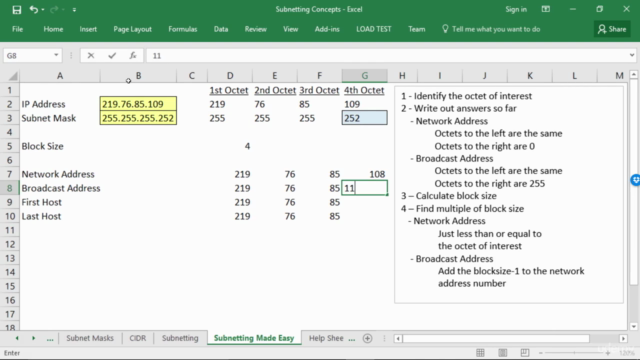640x360 pixels.
Task: Click the ellipsis for hidden left sheets
Action: click(x=50, y=338)
